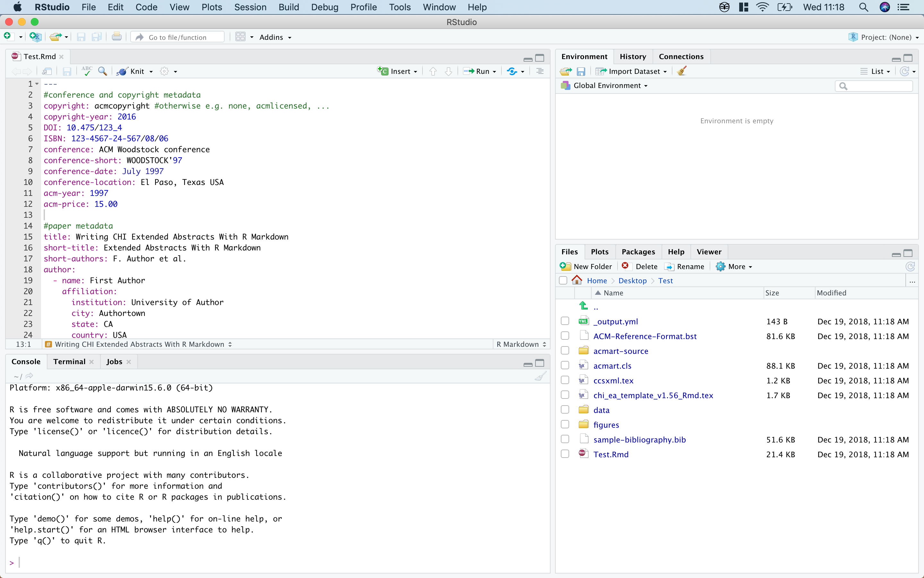
Task: Click the Home house icon in Files path
Action: (x=577, y=280)
